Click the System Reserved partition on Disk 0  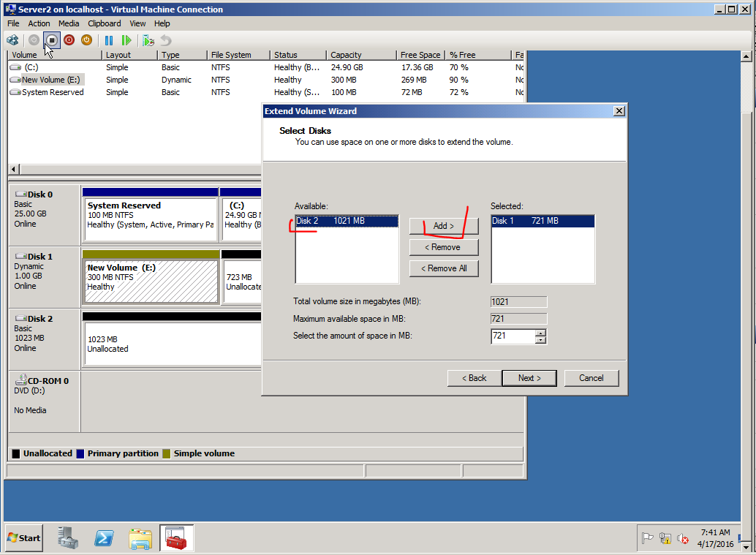pyautogui.click(x=151, y=215)
